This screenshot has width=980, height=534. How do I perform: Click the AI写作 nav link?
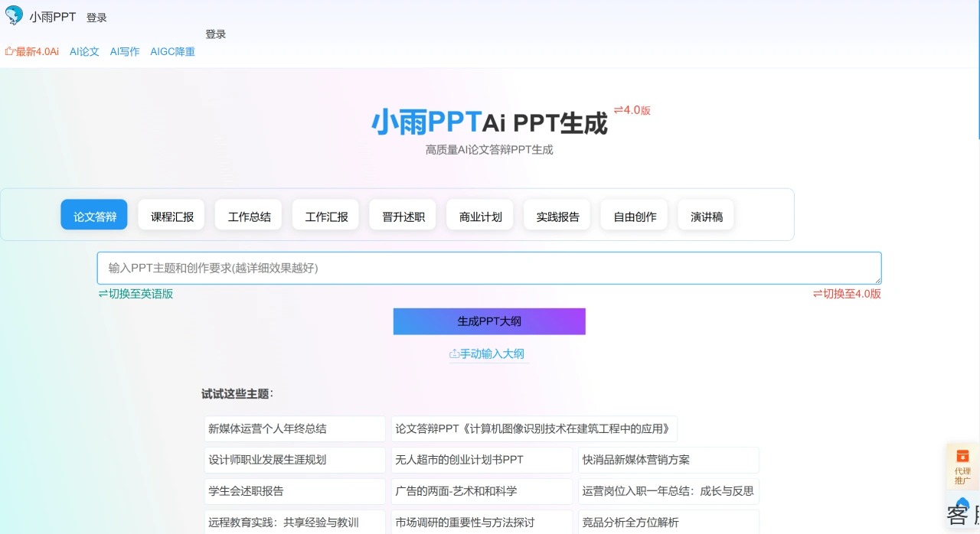124,52
